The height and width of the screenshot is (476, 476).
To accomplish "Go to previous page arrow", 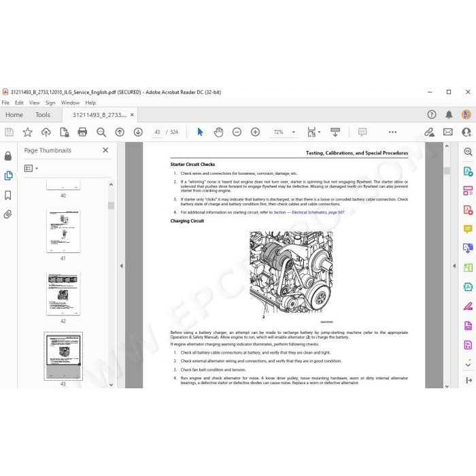I will click(x=120, y=132).
